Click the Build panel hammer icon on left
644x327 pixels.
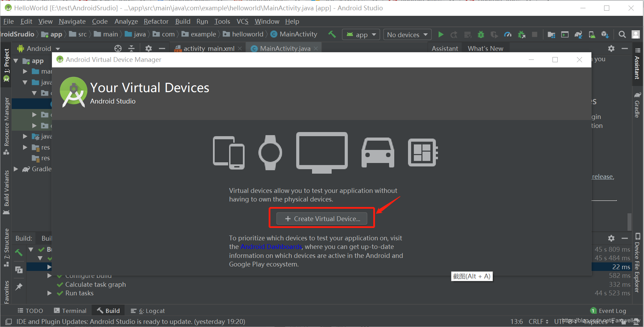[x=19, y=253]
